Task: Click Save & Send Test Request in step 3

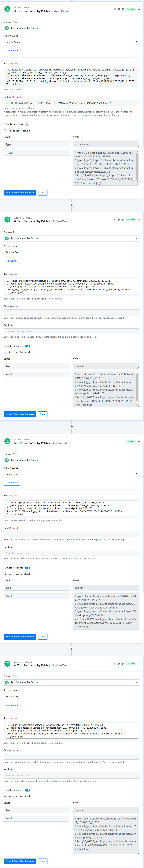Action: coord(20,192)
